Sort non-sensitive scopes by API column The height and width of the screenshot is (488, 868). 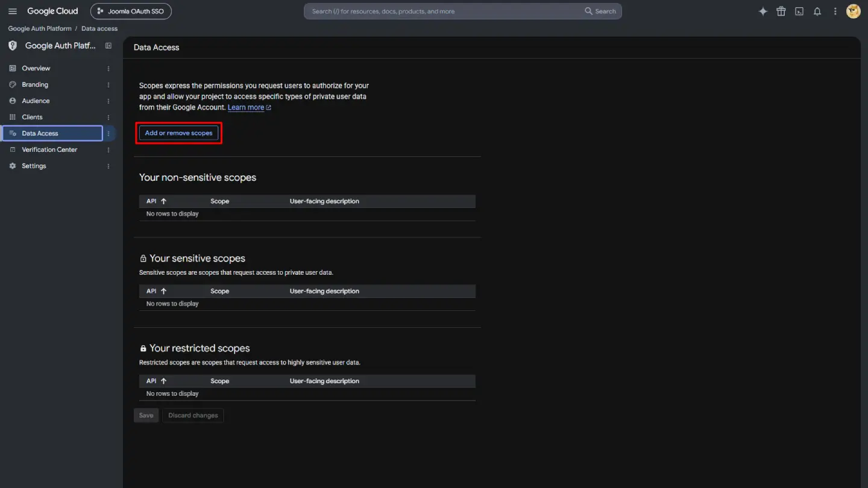tap(156, 201)
